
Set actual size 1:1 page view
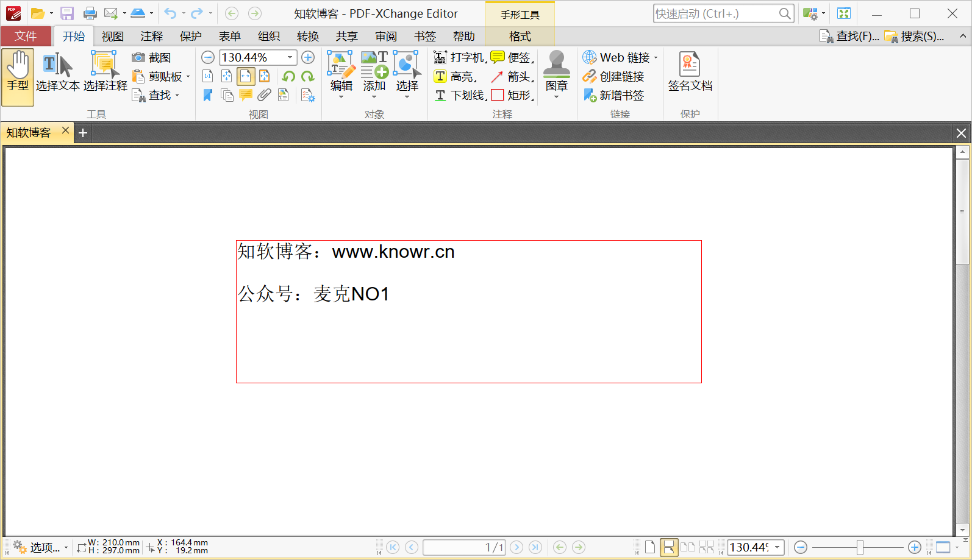(x=208, y=76)
